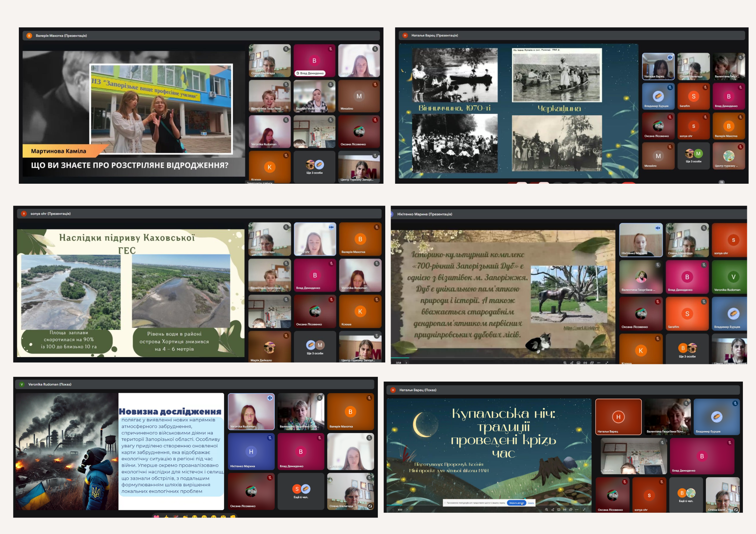This screenshot has width=756, height=534.
Task: Open the surl.li link on the Дуб slide
Action: [581, 328]
